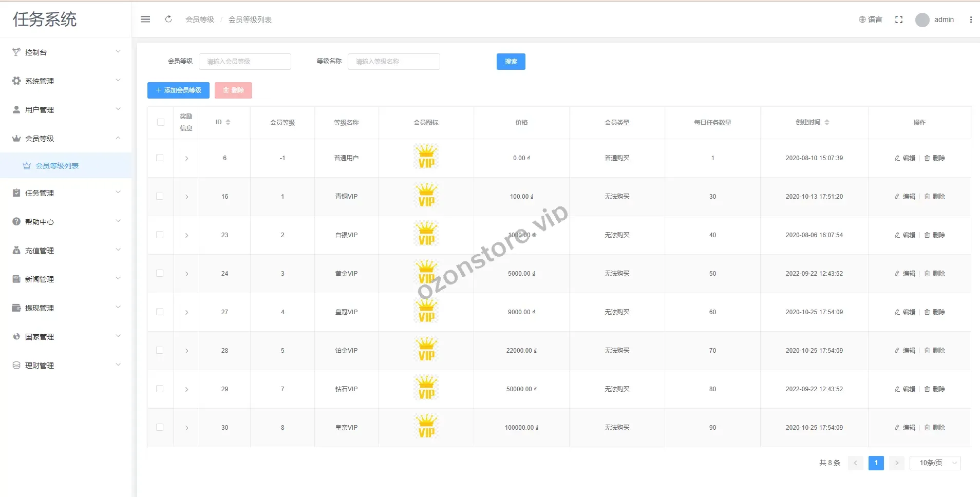The width and height of the screenshot is (980, 497).
Task: Click the VIP icon for 黄金VIP row
Action: tap(426, 273)
